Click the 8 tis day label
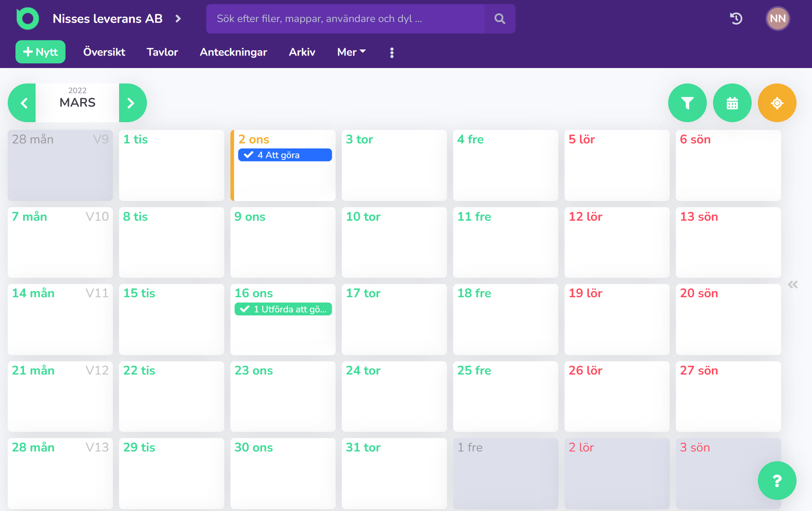This screenshot has height=511, width=812. [x=135, y=216]
